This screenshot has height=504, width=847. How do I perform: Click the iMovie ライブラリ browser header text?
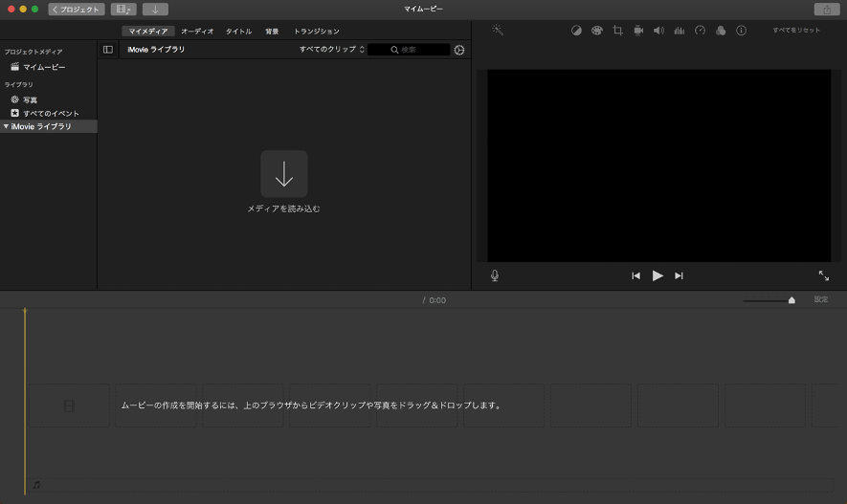[156, 50]
